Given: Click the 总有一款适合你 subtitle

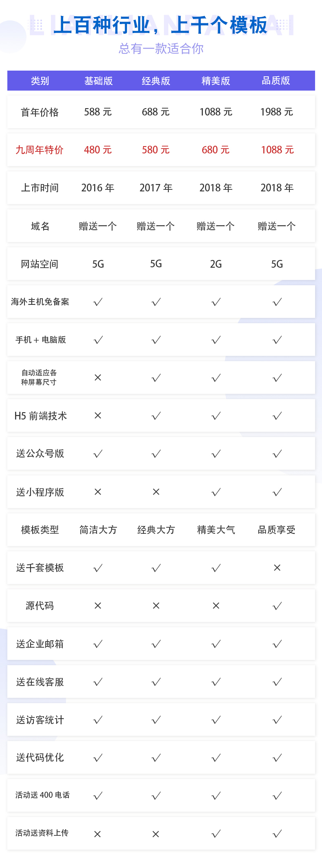Looking at the screenshot, I should click(x=161, y=49).
